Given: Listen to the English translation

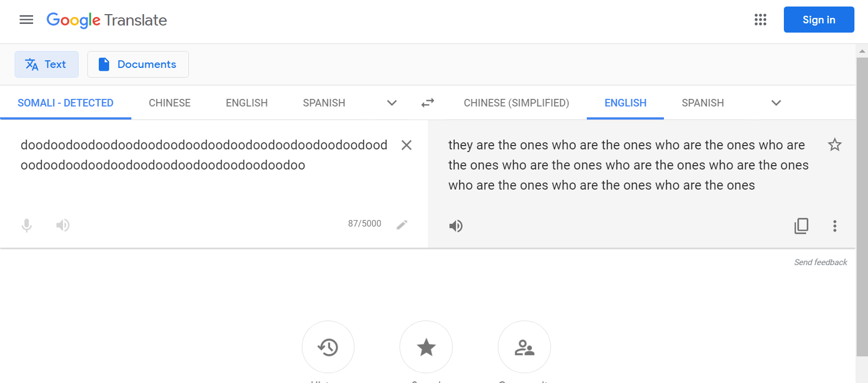Looking at the screenshot, I should [x=456, y=226].
